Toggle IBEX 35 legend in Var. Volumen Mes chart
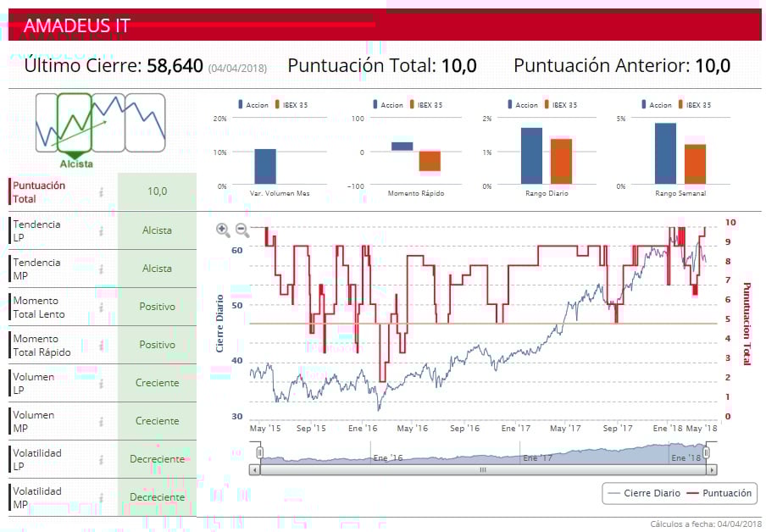 pyautogui.click(x=291, y=104)
